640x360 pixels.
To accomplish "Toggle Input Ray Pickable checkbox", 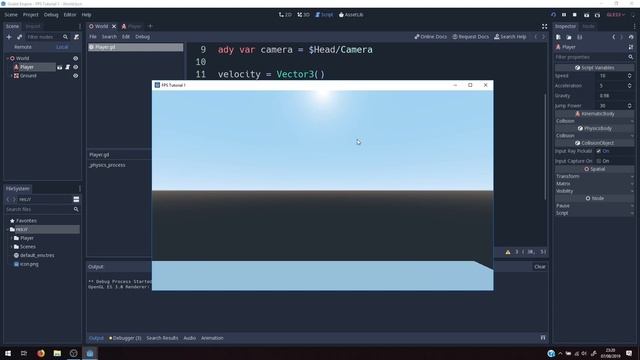I will (x=599, y=151).
